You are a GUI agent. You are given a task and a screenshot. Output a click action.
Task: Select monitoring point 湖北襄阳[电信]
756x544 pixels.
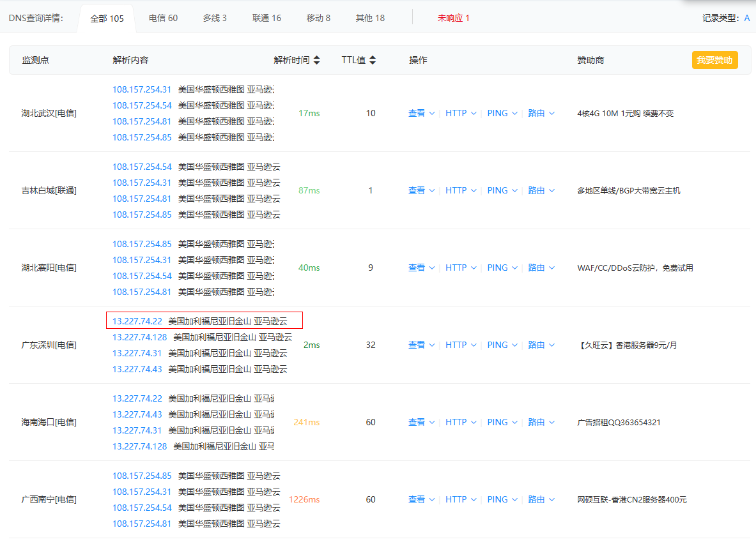(x=49, y=268)
